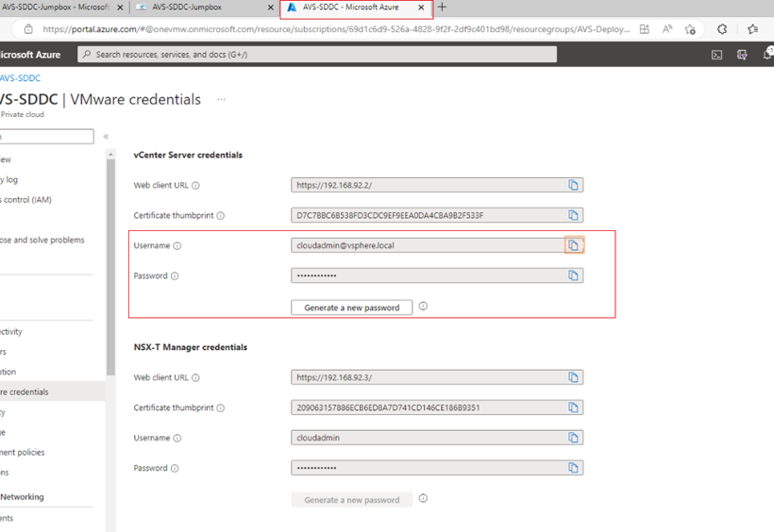Open browser extensions puzzle icon
774x532 pixels.
tap(722, 29)
